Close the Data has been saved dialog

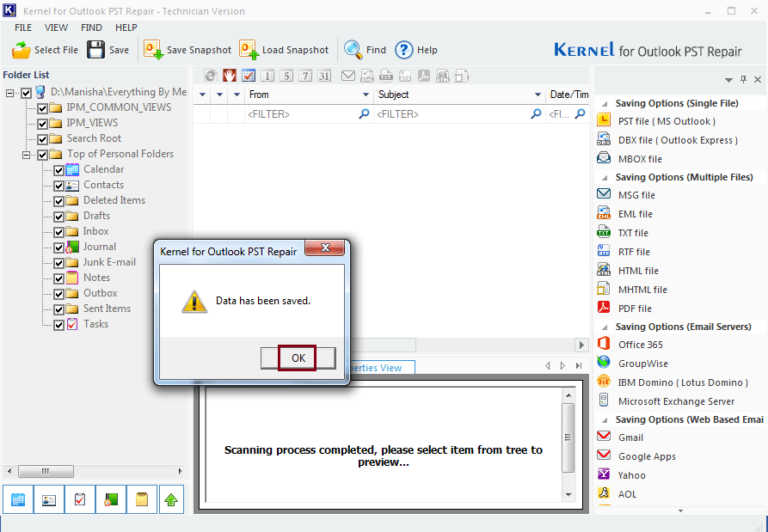(325, 248)
